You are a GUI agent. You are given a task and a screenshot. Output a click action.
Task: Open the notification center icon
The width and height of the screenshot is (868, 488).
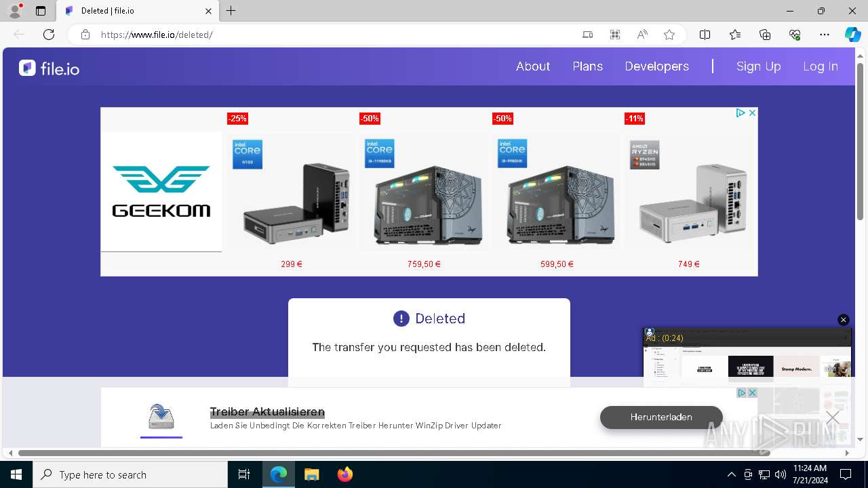[x=846, y=474]
